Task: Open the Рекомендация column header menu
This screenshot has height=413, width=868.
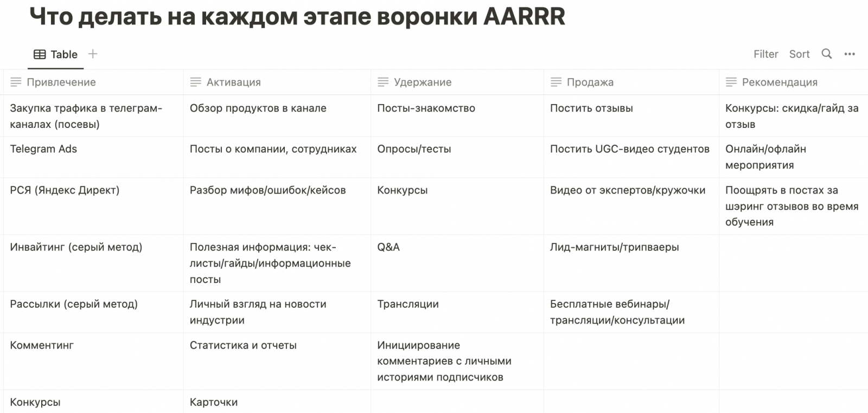Action: point(793,82)
